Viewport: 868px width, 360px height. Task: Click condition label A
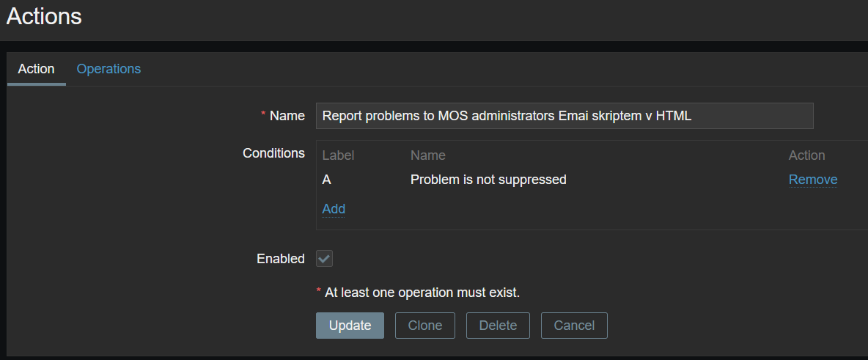tap(327, 180)
